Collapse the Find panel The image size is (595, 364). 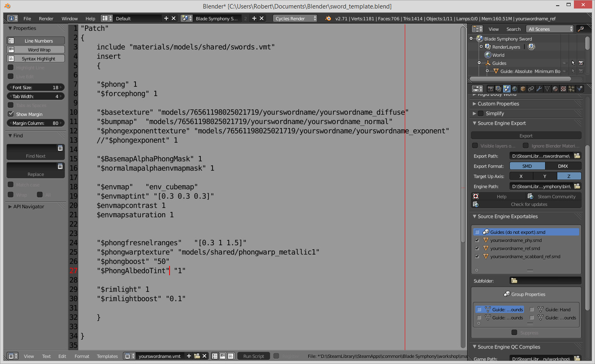(x=10, y=136)
